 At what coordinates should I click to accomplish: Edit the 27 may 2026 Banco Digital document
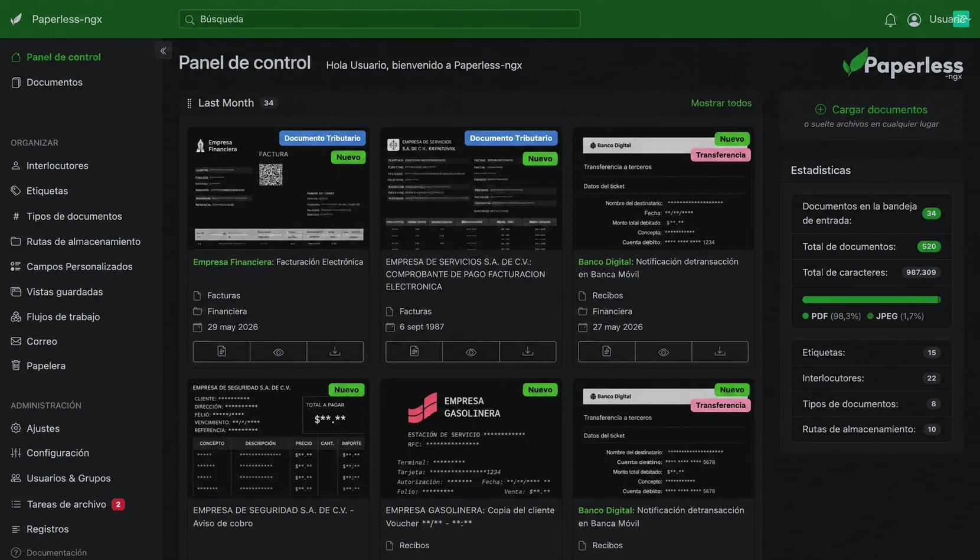coord(607,351)
